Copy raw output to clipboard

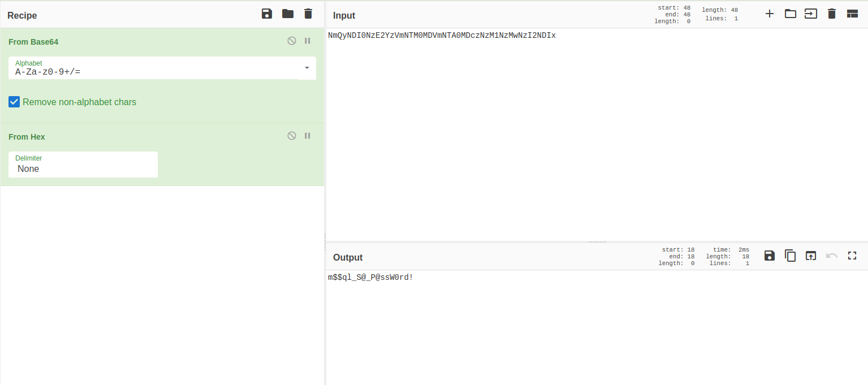click(791, 256)
